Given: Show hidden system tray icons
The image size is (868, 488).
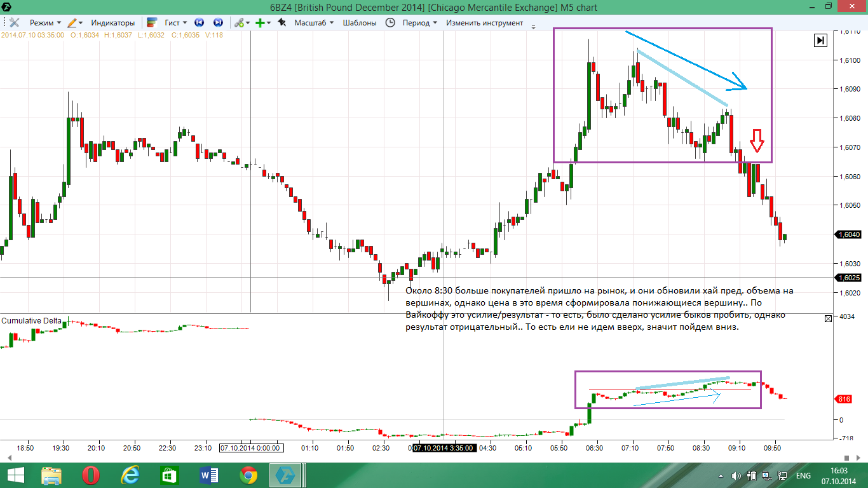Looking at the screenshot, I should pos(722,476).
